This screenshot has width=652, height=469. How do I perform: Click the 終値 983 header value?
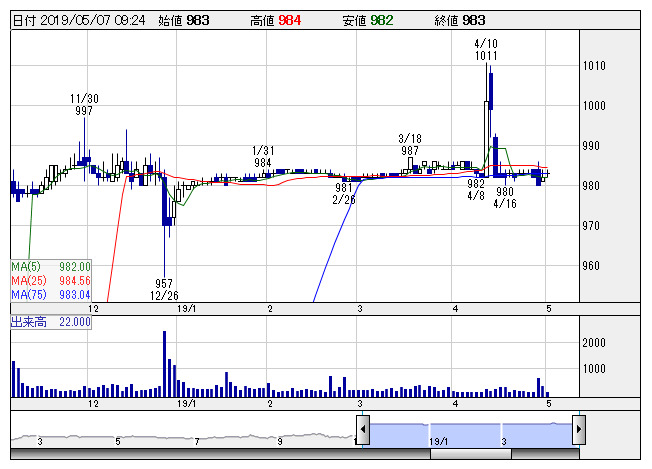coord(459,20)
